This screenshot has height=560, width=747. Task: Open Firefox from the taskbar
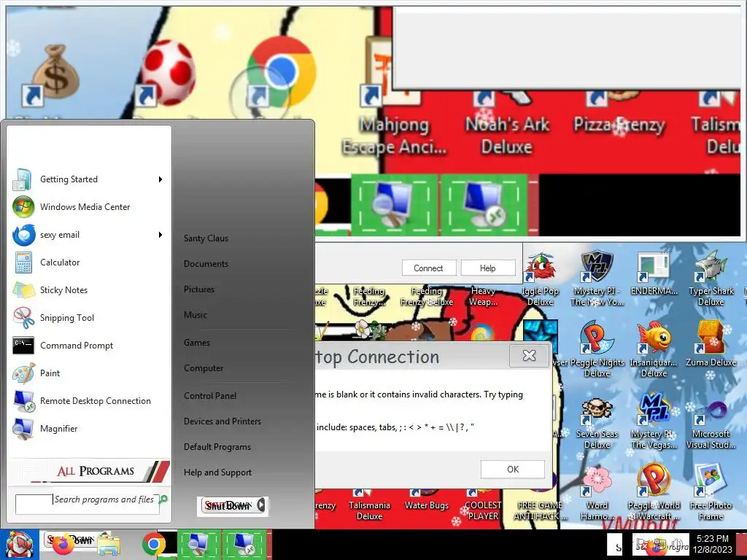(63, 545)
